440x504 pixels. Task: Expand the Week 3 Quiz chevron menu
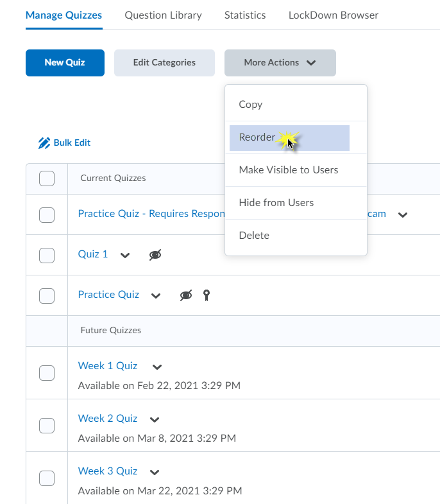click(155, 473)
